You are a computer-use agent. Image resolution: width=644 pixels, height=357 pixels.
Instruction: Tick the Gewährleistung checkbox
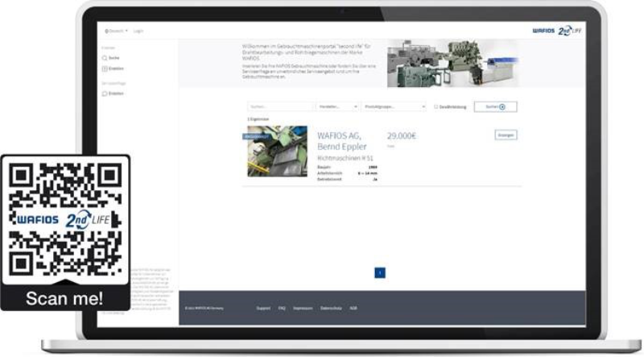coord(436,107)
